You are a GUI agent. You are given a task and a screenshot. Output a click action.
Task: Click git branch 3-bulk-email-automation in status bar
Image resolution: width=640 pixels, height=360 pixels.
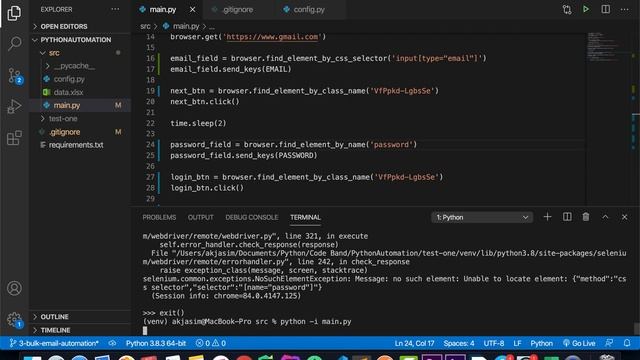pos(54,343)
